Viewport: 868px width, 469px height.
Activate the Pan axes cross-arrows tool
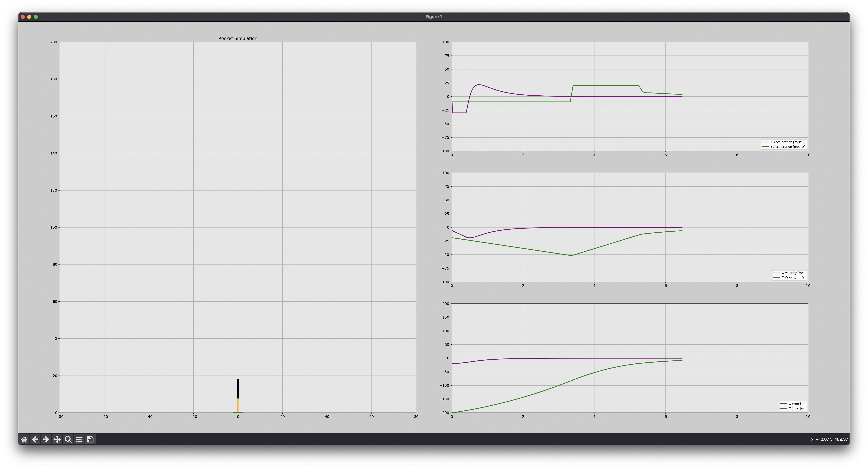pos(57,439)
